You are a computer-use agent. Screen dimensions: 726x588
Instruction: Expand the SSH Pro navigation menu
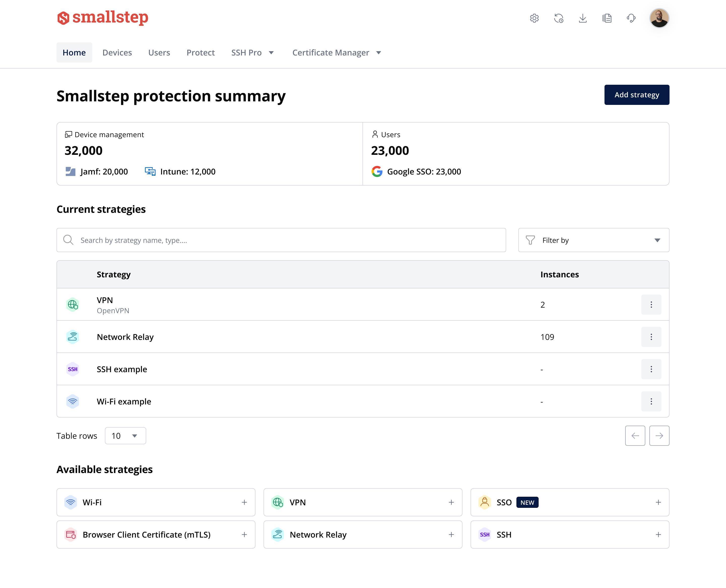253,52
